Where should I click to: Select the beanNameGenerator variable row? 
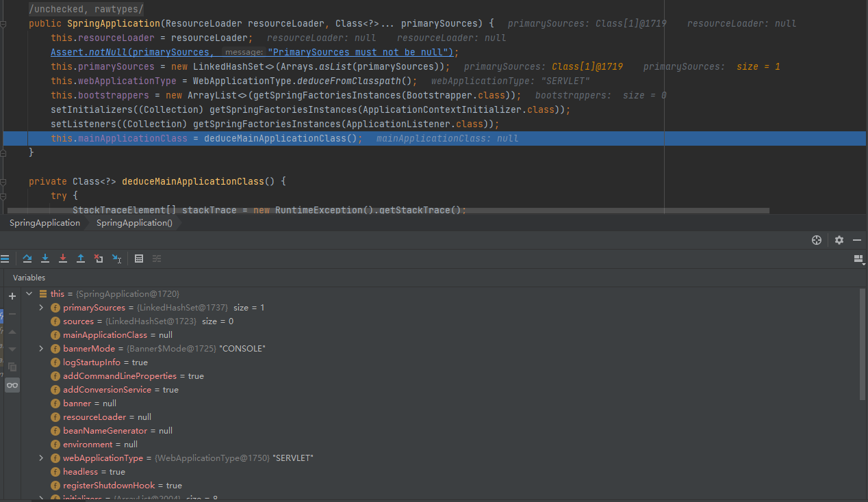(442, 431)
